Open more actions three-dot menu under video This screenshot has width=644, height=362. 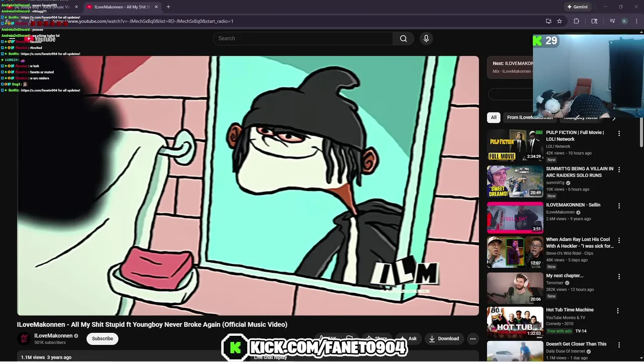coord(473,338)
